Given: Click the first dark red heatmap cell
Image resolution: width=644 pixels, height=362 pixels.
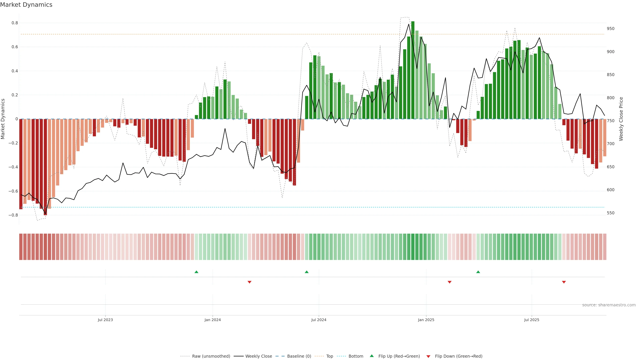Looking at the screenshot, I should click(x=21, y=247).
